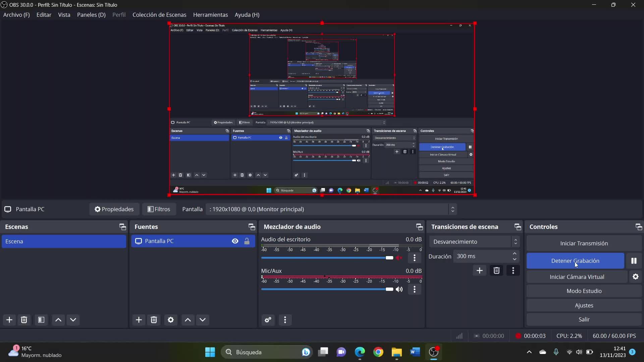Open the Pantalla monitor selection dropdown

pyautogui.click(x=331, y=209)
